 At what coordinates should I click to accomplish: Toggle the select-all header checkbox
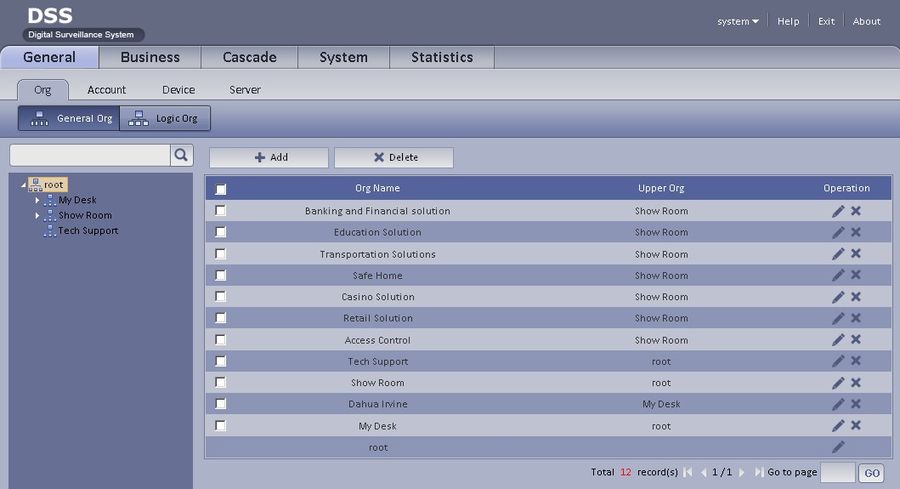(221, 189)
